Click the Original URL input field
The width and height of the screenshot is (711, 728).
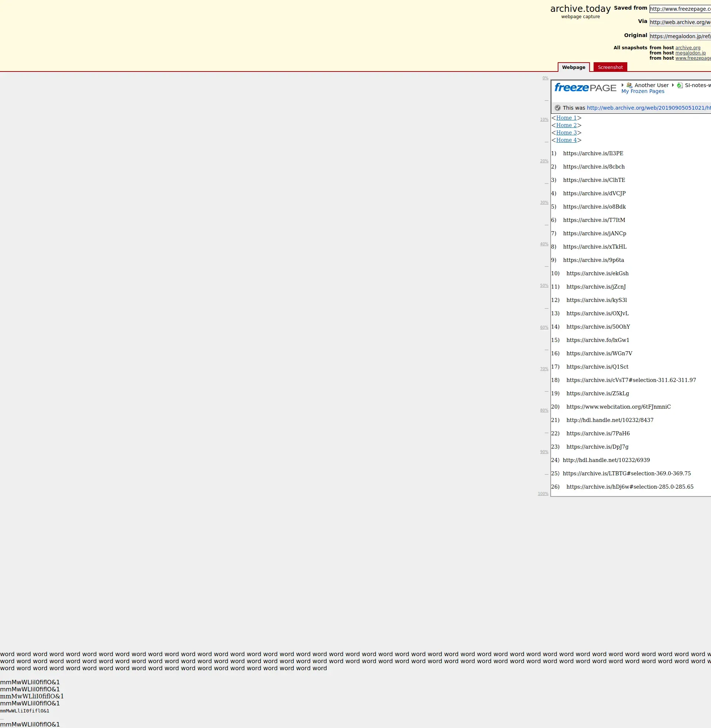[680, 36]
